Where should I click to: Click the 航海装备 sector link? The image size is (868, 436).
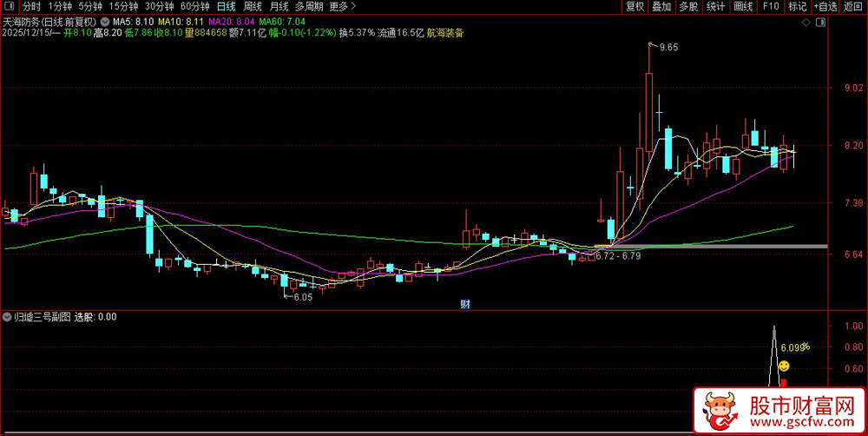pos(446,33)
